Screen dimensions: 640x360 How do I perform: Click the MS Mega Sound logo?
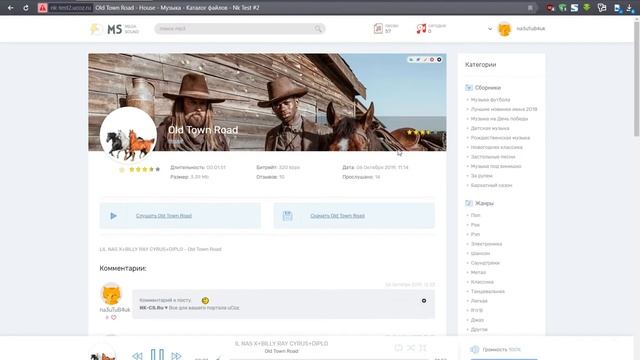(x=115, y=29)
